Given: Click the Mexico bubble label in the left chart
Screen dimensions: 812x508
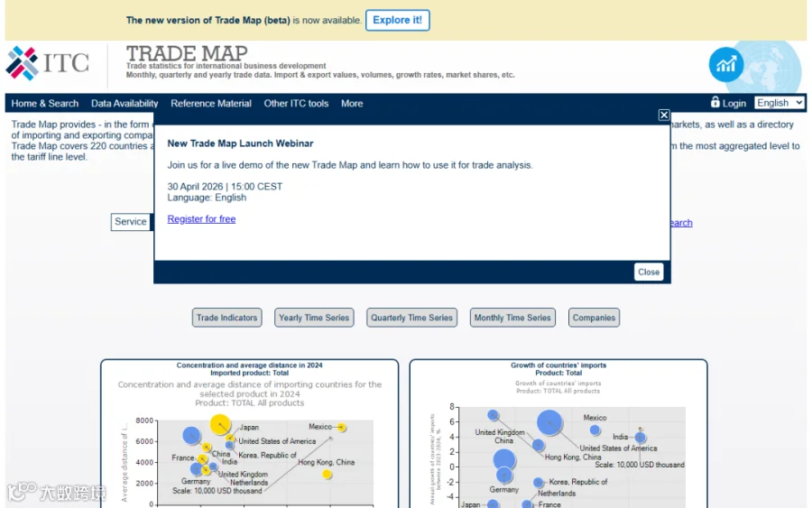Looking at the screenshot, I should pos(320,427).
